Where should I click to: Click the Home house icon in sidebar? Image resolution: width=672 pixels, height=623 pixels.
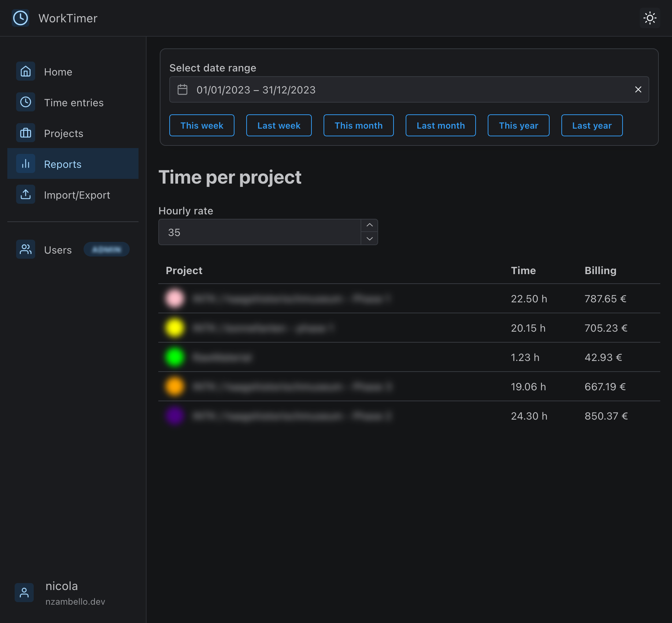pyautogui.click(x=26, y=71)
